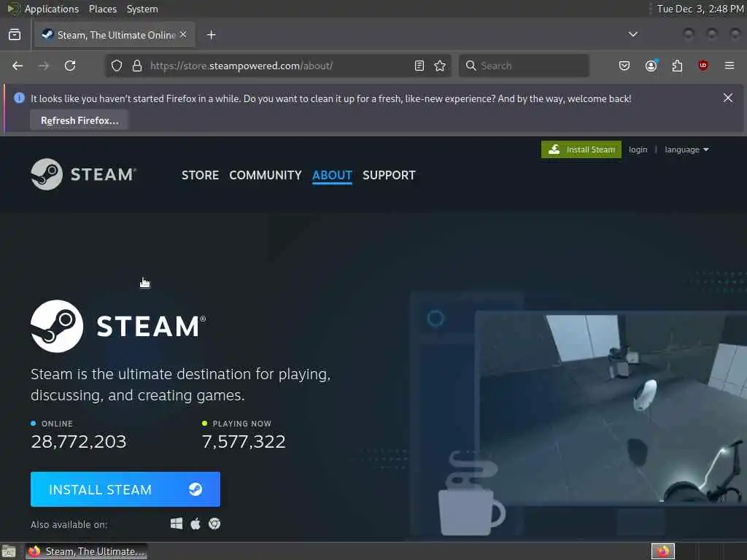The width and height of the screenshot is (747, 560).
Task: Click the green Install Steam header button
Action: pos(581,149)
